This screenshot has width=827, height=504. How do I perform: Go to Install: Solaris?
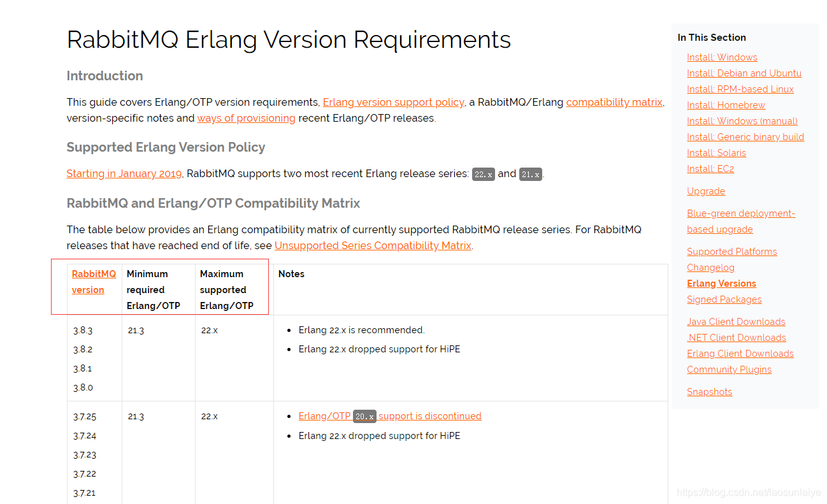click(716, 153)
